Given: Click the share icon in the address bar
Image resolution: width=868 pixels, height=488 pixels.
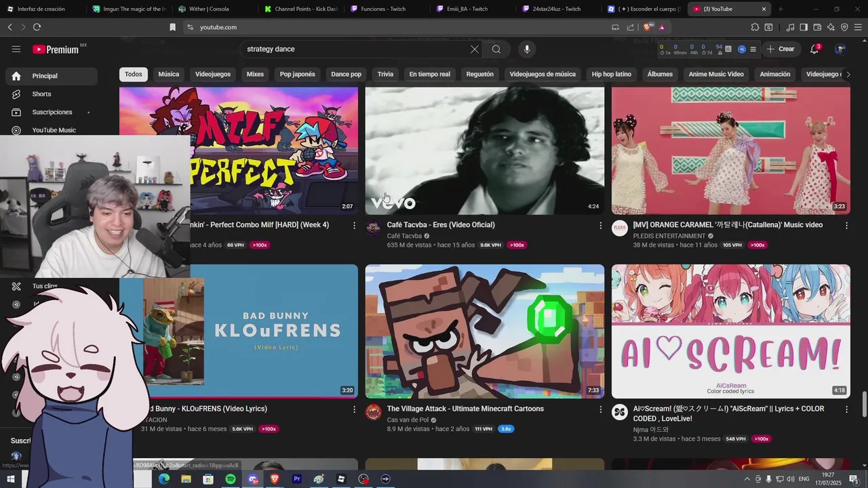Looking at the screenshot, I should 631,27.
